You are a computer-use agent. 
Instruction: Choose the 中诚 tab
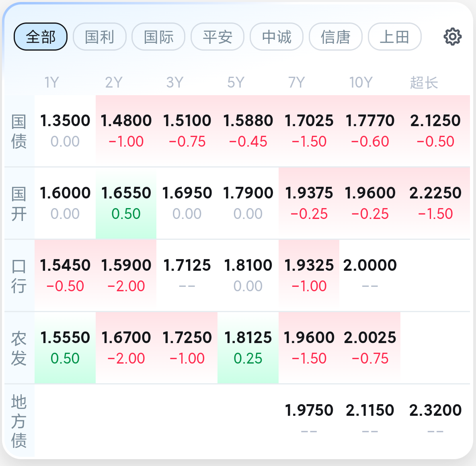pyautogui.click(x=277, y=37)
